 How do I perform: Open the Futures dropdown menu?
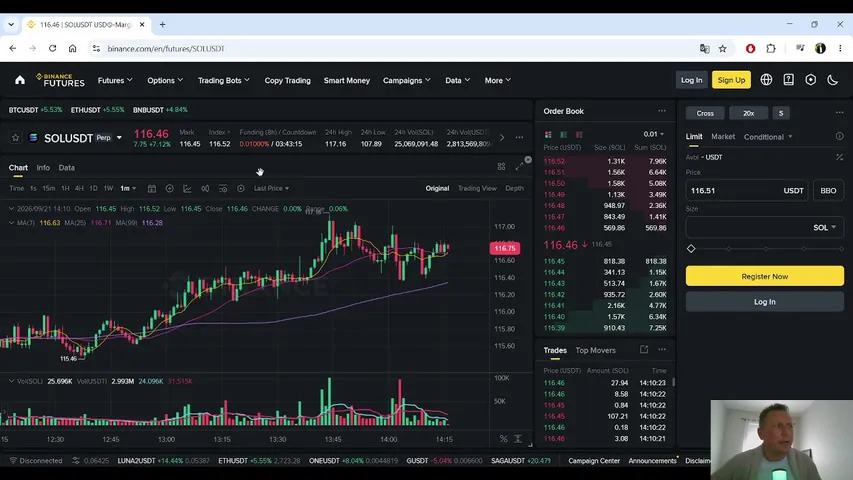(115, 80)
